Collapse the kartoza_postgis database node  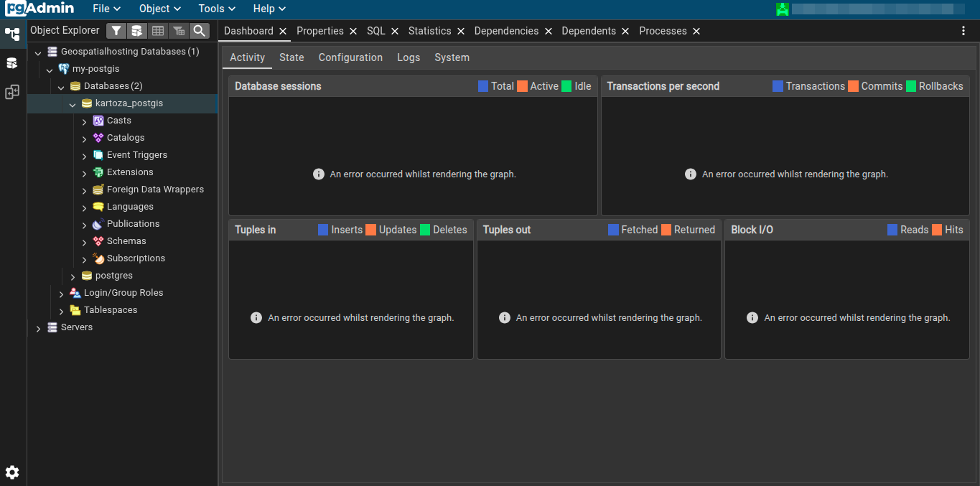pos(73,104)
